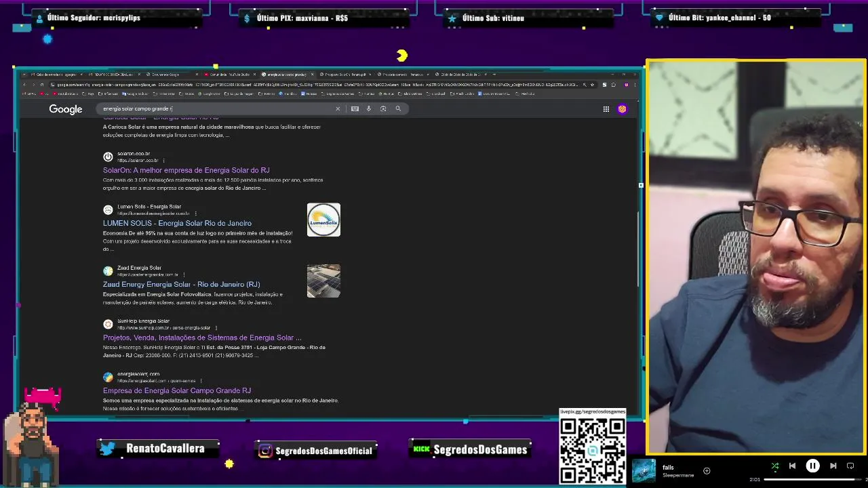Image resolution: width=868 pixels, height=488 pixels.
Task: Click the Zaad Energy solar panels thumbnail
Action: [323, 281]
